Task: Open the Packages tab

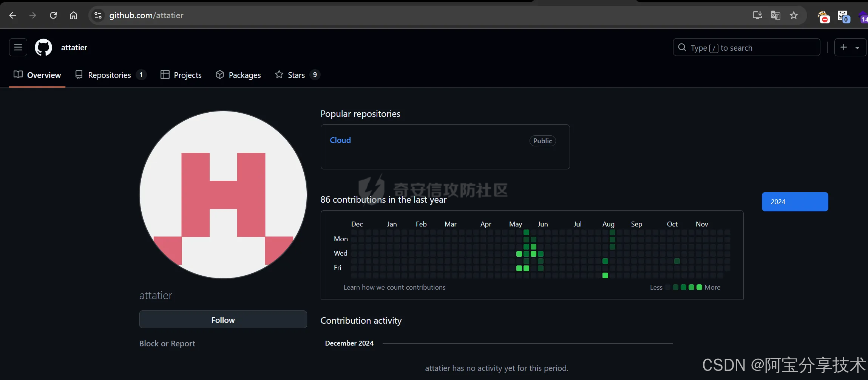Action: pos(238,75)
